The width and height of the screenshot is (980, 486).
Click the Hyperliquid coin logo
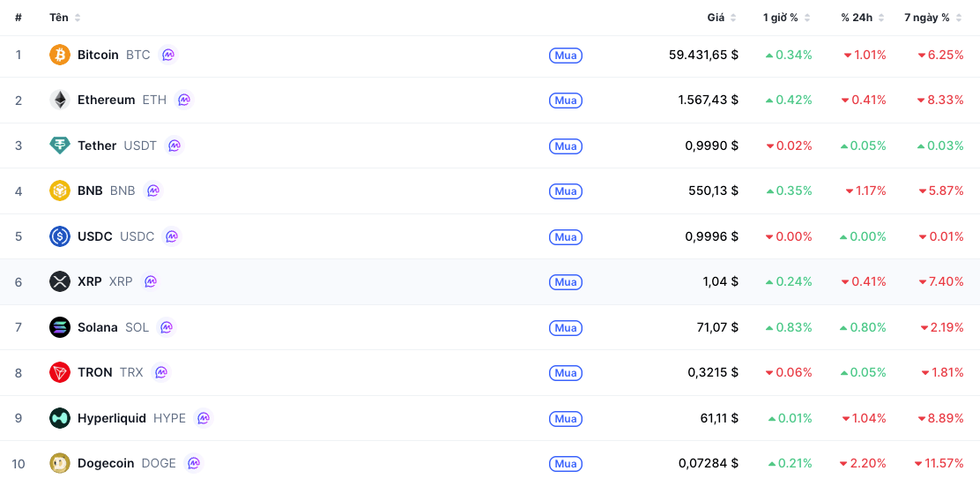tap(60, 418)
